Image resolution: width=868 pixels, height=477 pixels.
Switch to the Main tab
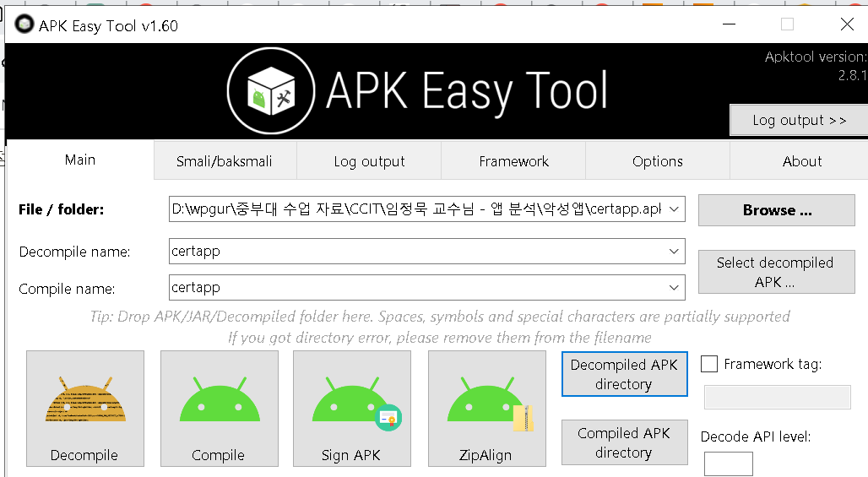click(80, 160)
